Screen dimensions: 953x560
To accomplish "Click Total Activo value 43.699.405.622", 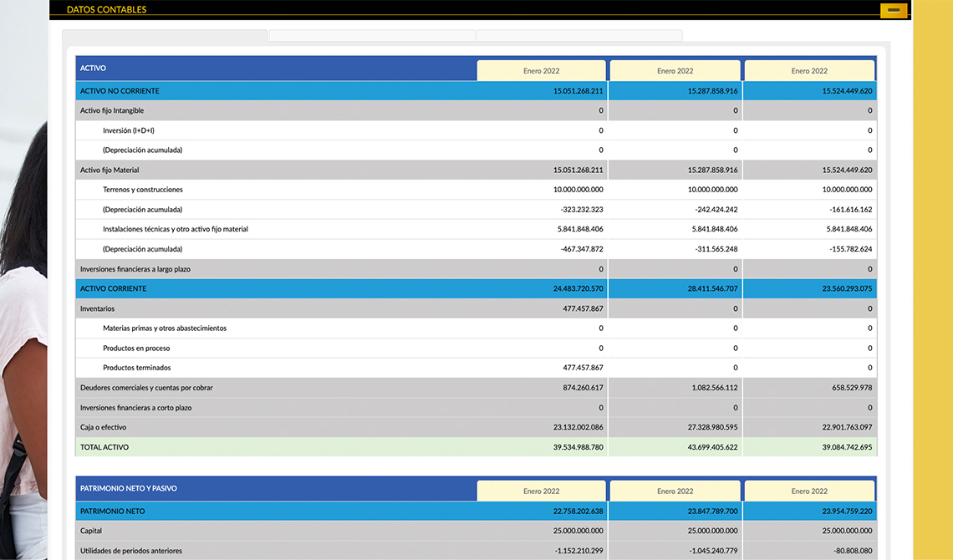I will [x=712, y=447].
